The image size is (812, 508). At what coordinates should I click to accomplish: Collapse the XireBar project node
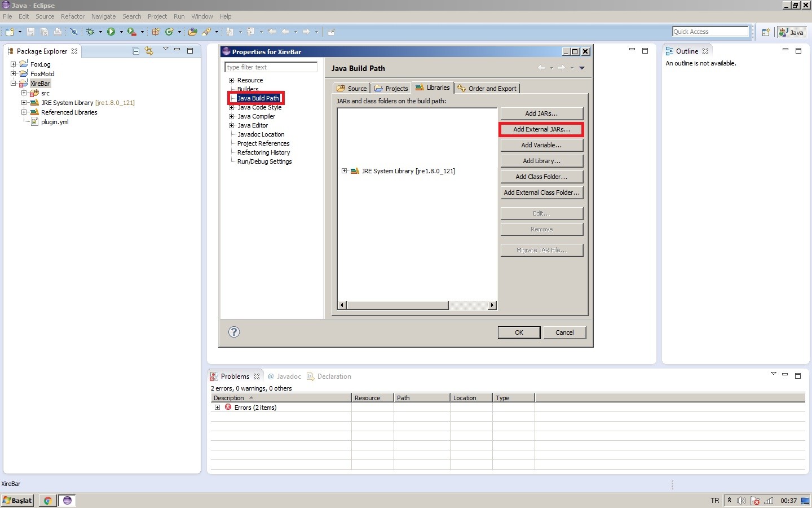click(13, 83)
